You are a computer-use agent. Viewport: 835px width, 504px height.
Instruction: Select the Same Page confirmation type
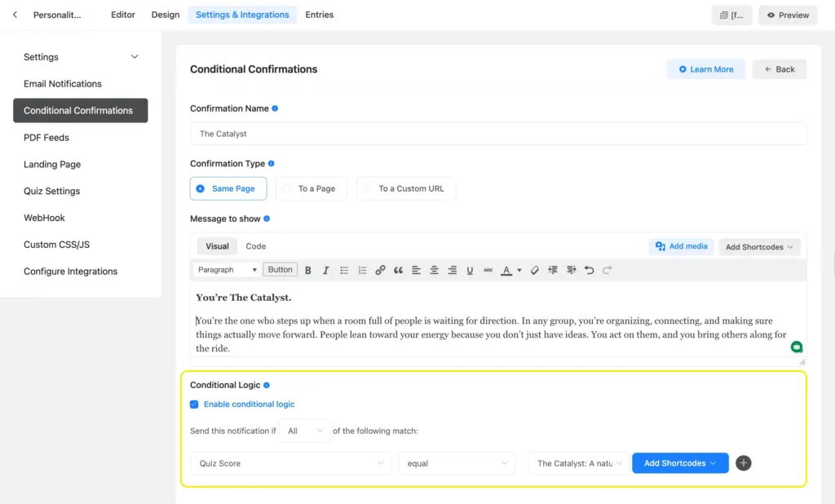click(228, 188)
